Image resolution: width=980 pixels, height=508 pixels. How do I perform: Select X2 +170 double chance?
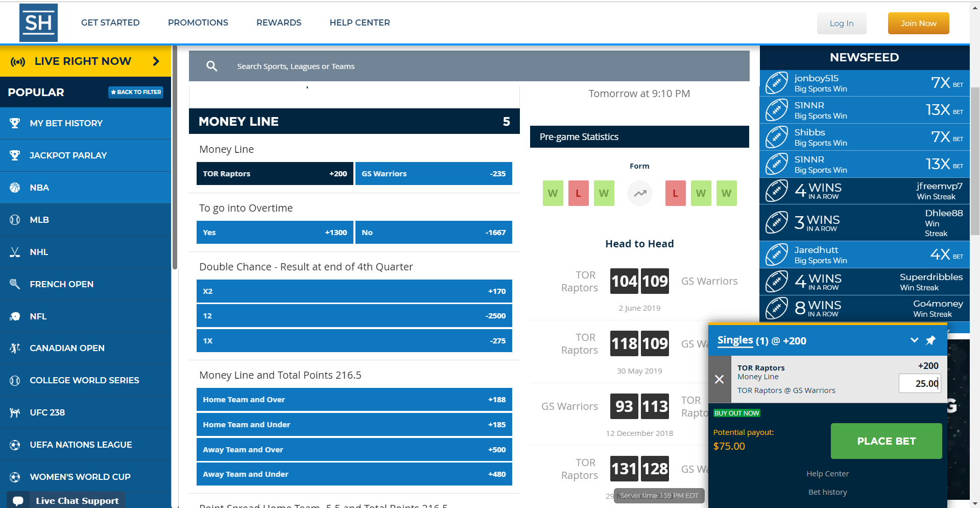click(354, 291)
